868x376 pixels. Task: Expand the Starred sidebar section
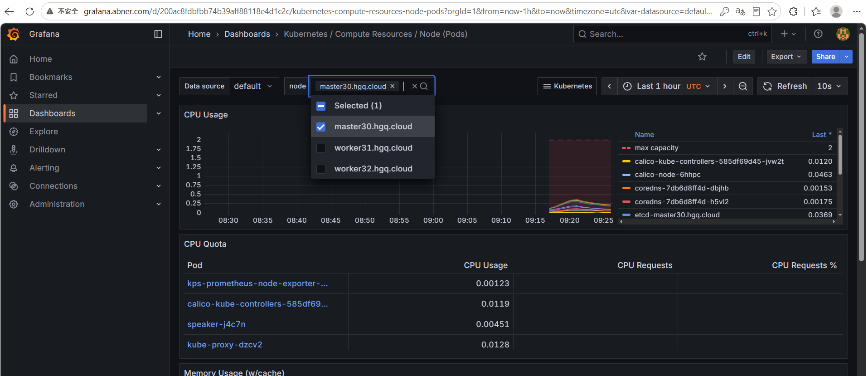point(159,95)
